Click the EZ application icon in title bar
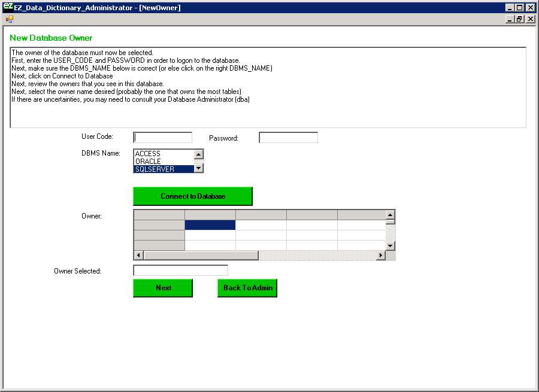This screenshot has width=539, height=392. pyautogui.click(x=8, y=7)
